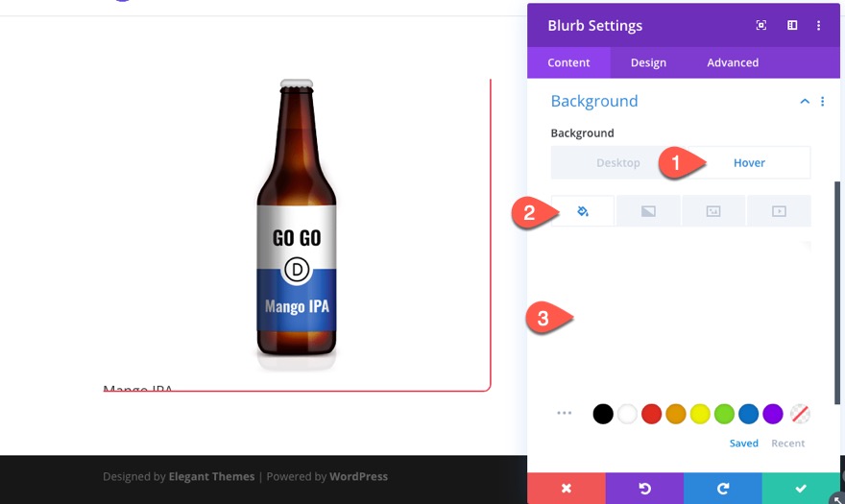The width and height of the screenshot is (845, 504).
Task: Click the blue redo button
Action: click(723, 488)
